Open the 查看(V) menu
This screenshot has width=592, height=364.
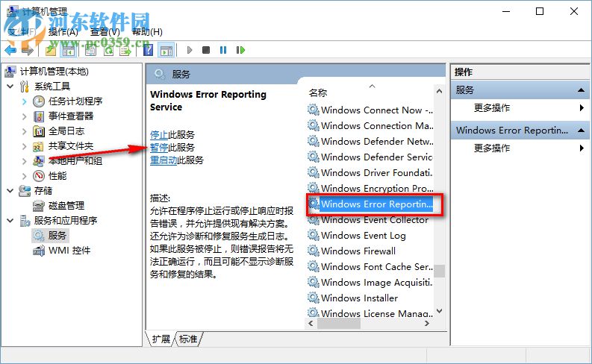tap(105, 32)
